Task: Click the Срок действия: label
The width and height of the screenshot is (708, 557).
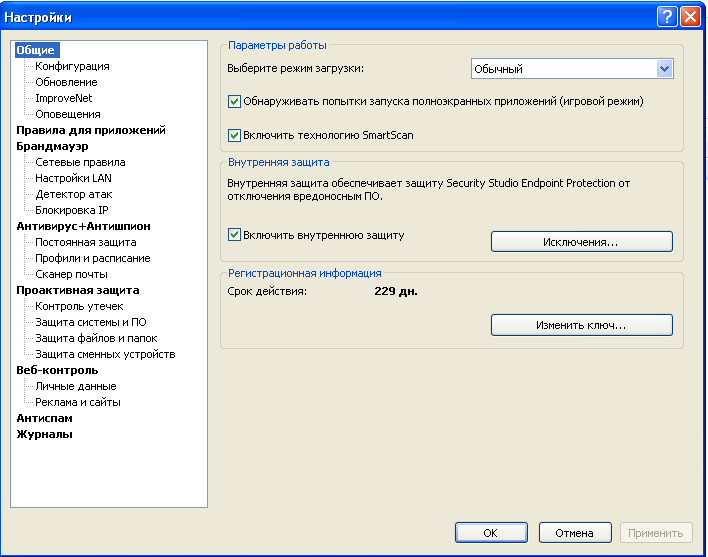Action: coord(267,291)
